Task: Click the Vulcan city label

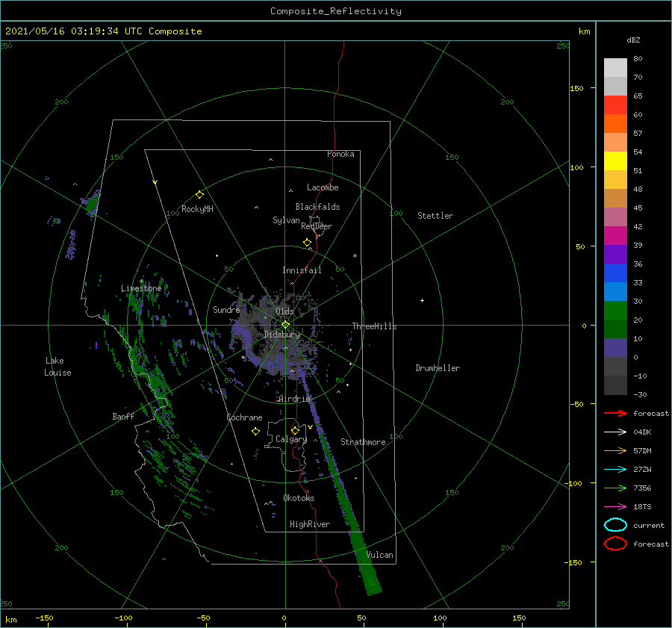Action: 380,555
